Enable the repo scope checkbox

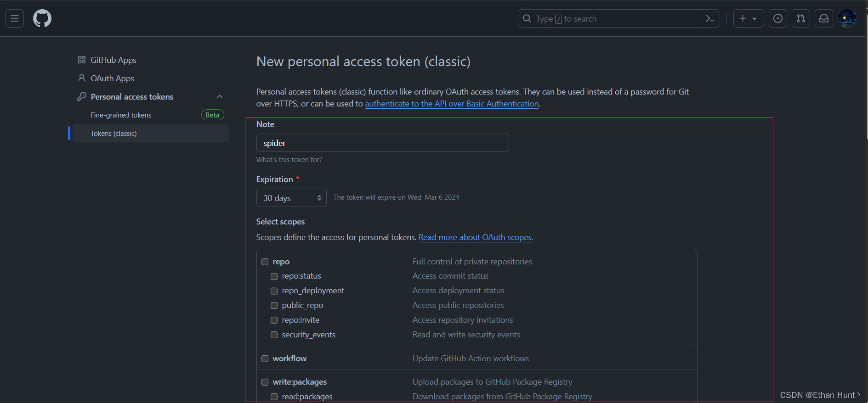click(265, 262)
